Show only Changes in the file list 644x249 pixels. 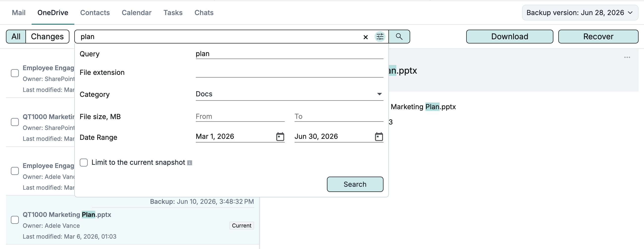coord(47,37)
